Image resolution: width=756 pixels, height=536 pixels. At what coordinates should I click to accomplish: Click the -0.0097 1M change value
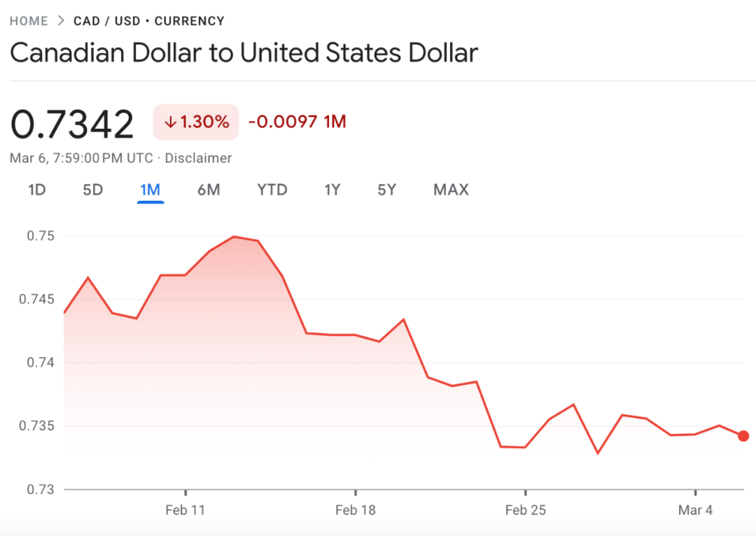point(297,122)
